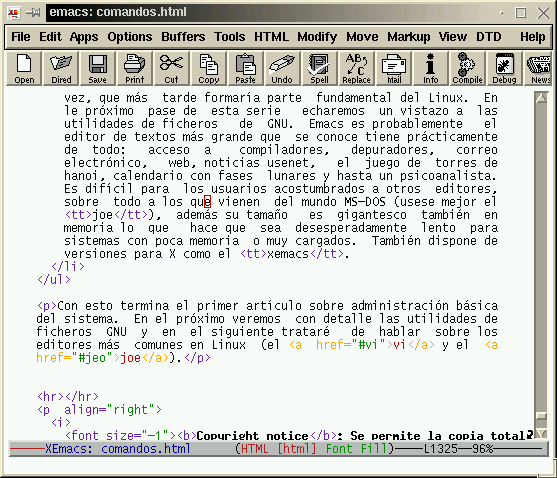557x478 pixels.
Task: Paste using the clipboard toolbar icon
Action: tap(246, 69)
